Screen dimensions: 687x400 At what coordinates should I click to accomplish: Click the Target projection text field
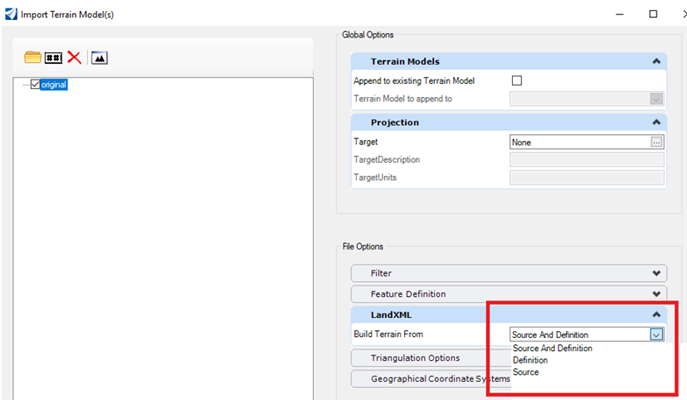pyautogui.click(x=580, y=142)
